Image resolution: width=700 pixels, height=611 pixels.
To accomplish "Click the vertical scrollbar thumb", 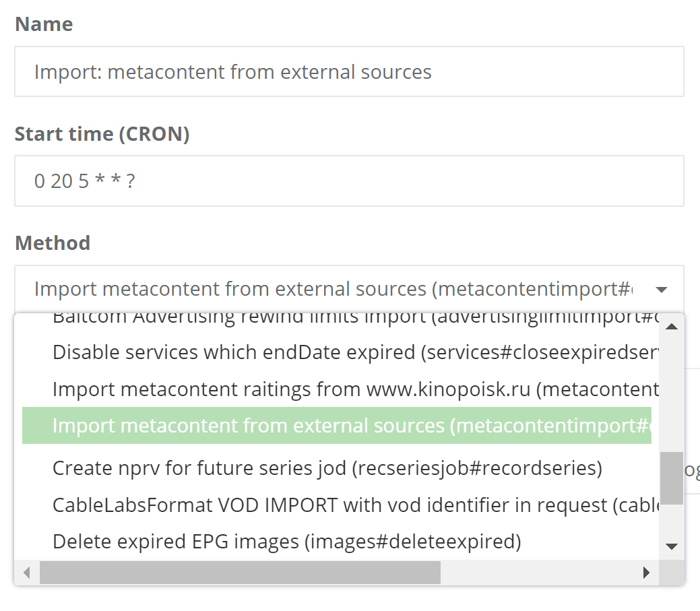I will pos(672,478).
